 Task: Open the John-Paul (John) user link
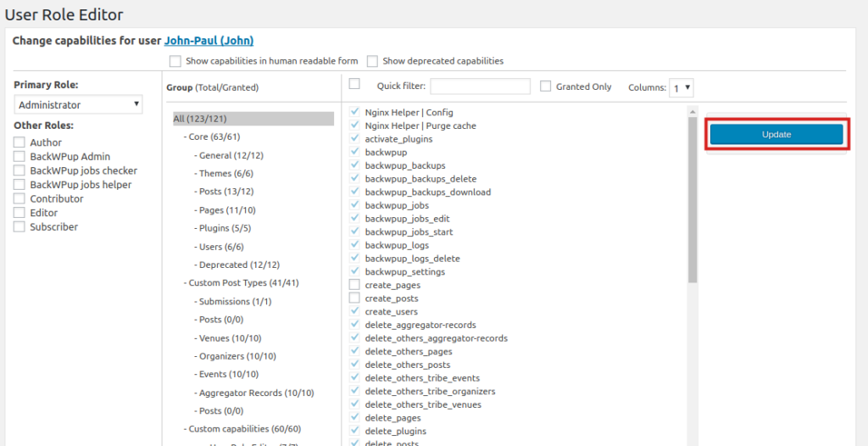[209, 40]
